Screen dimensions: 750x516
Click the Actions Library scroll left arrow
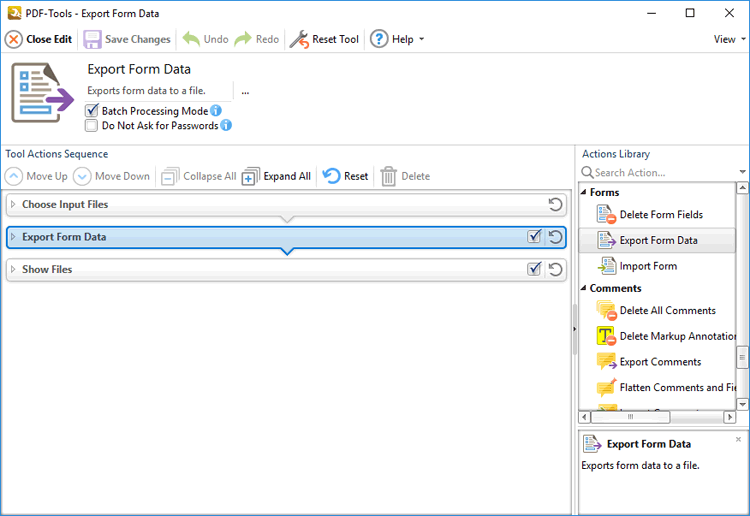584,417
